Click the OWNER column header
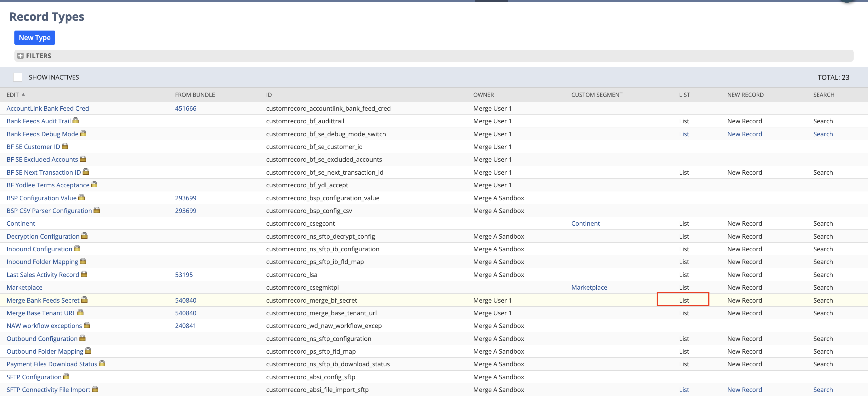This screenshot has width=868, height=396. click(484, 95)
